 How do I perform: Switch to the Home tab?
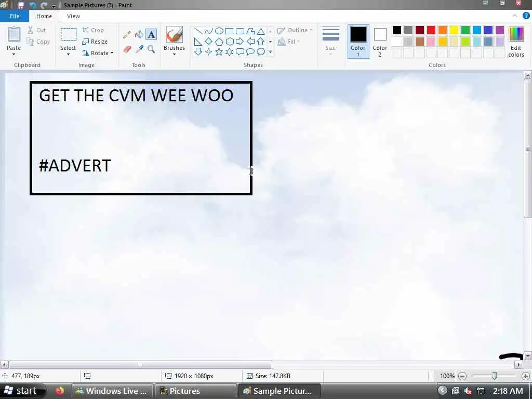pos(44,16)
